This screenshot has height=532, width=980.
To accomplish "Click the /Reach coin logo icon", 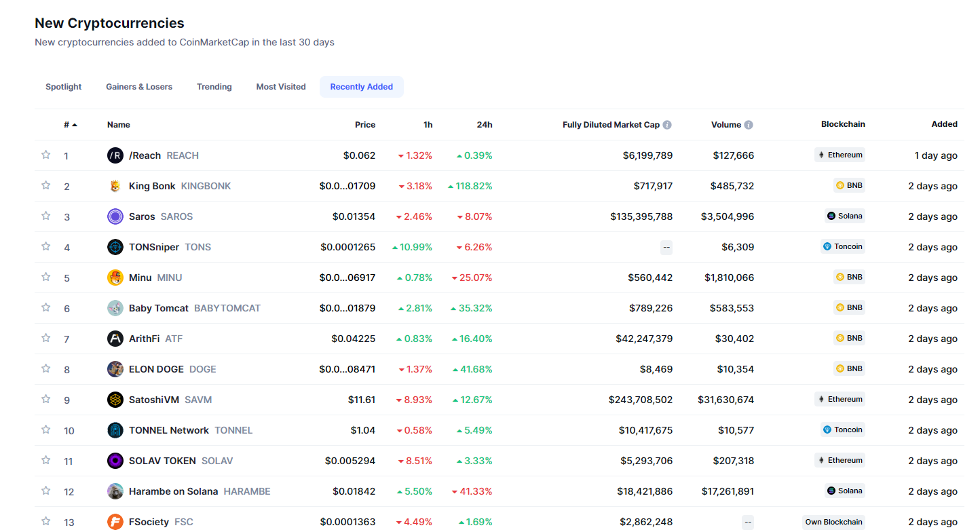I will tap(115, 155).
